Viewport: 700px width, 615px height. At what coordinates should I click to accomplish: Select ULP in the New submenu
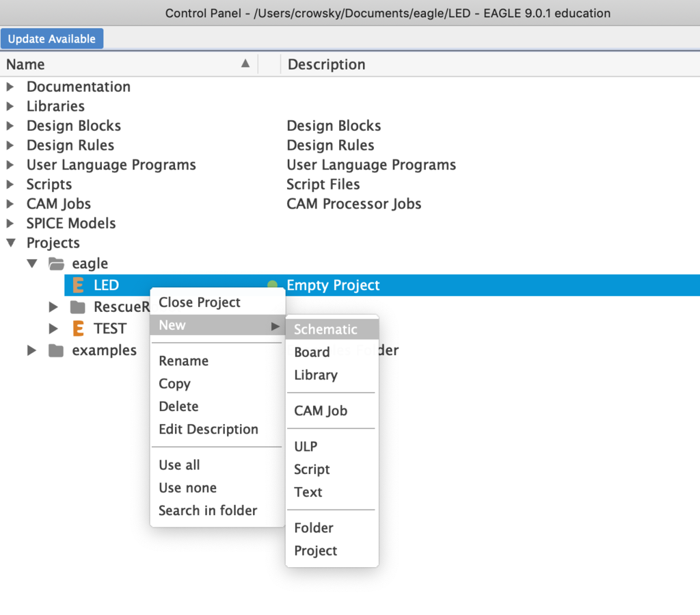click(332, 447)
